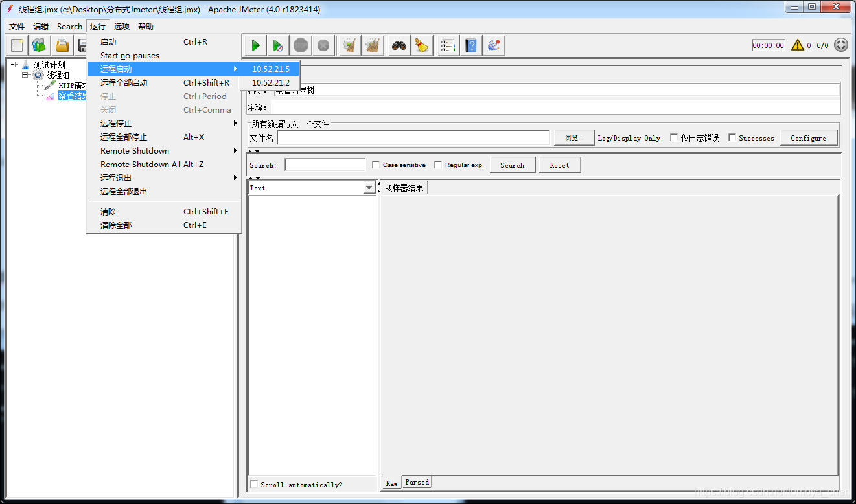Select remote host 10.52.21.5
This screenshot has height=504, width=856.
(270, 69)
